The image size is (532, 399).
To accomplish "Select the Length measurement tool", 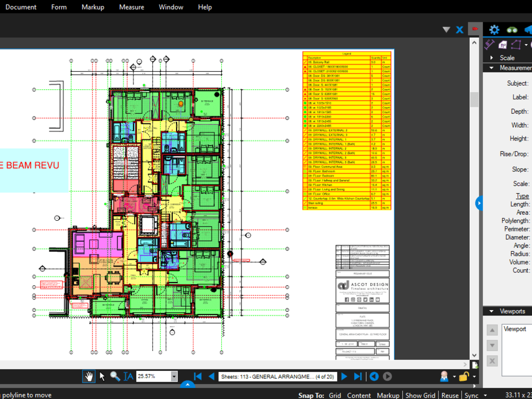I will pos(489,45).
